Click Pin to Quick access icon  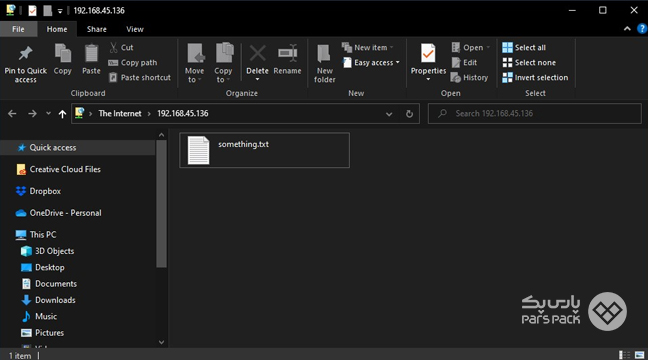click(x=26, y=54)
